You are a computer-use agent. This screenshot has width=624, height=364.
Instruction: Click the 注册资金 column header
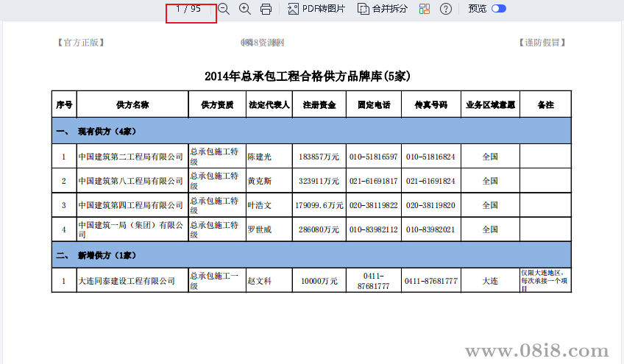[319, 104]
